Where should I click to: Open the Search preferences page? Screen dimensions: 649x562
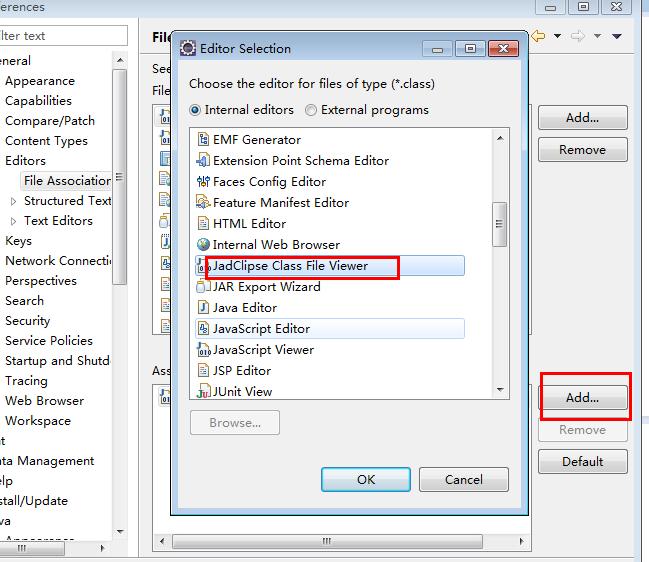pyautogui.click(x=24, y=301)
